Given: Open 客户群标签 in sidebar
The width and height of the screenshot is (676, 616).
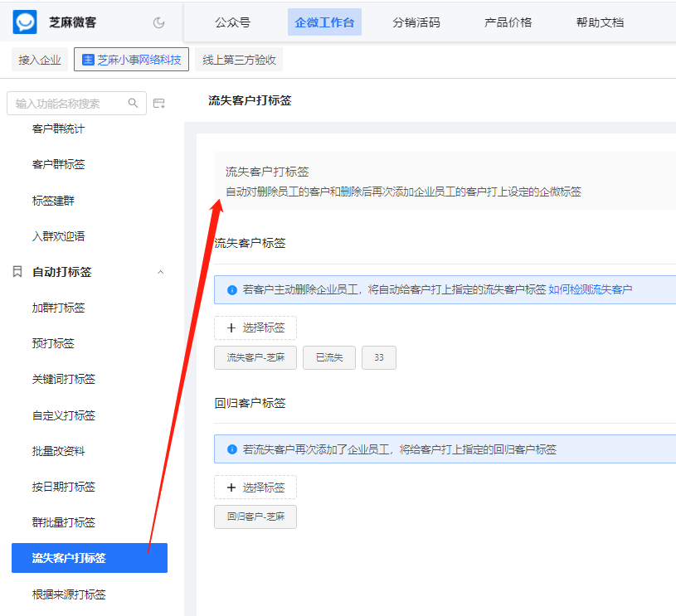Looking at the screenshot, I should 58,164.
